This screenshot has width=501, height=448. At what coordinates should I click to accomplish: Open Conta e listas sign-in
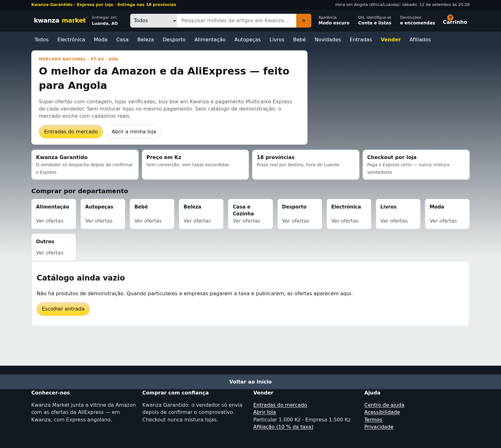(374, 20)
